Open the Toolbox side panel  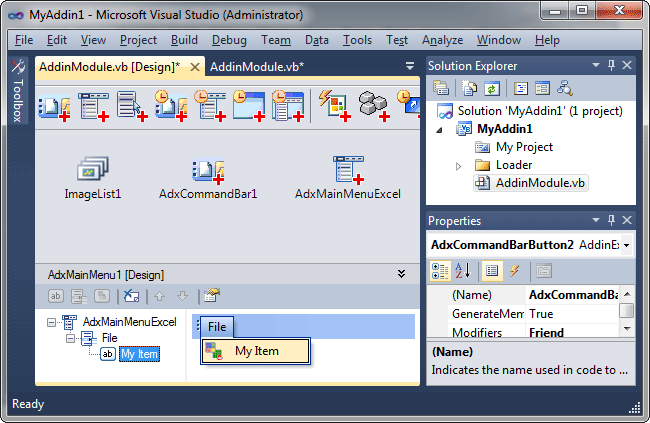point(17,91)
